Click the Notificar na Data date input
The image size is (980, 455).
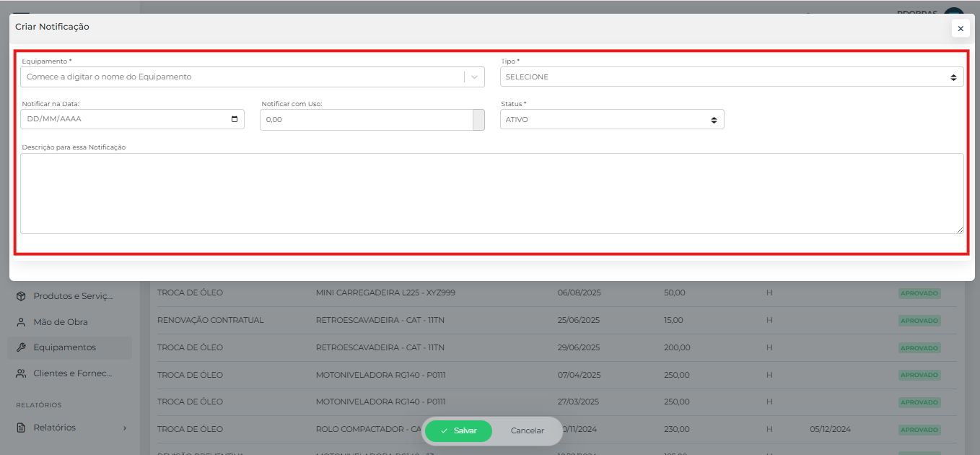click(123, 119)
